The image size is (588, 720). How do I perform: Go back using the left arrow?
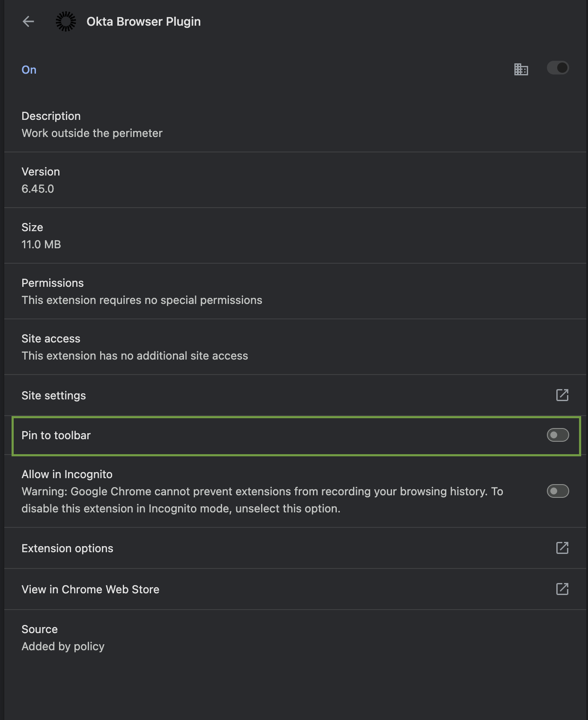pyautogui.click(x=28, y=21)
